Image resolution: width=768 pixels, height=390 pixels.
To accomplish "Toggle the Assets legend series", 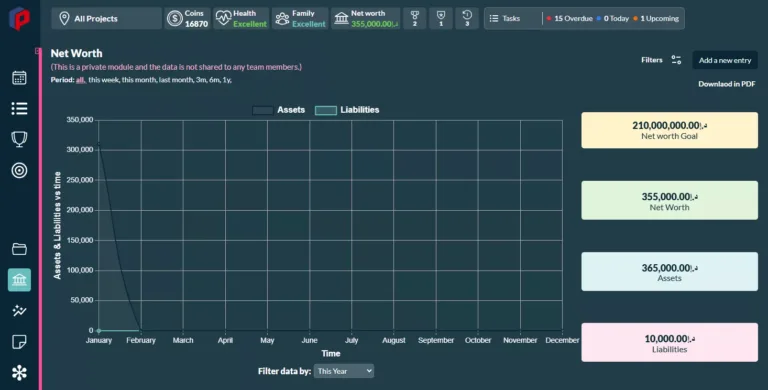I will (x=279, y=110).
